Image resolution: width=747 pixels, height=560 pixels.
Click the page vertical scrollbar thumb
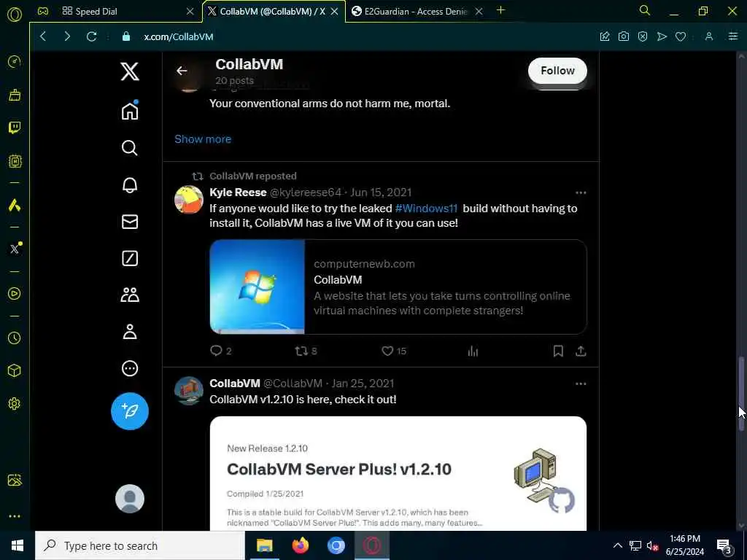[741, 394]
